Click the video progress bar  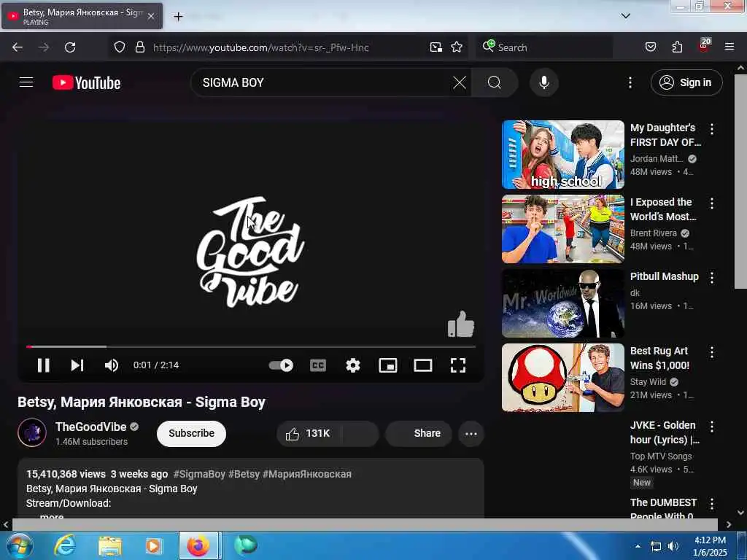pyautogui.click(x=251, y=346)
